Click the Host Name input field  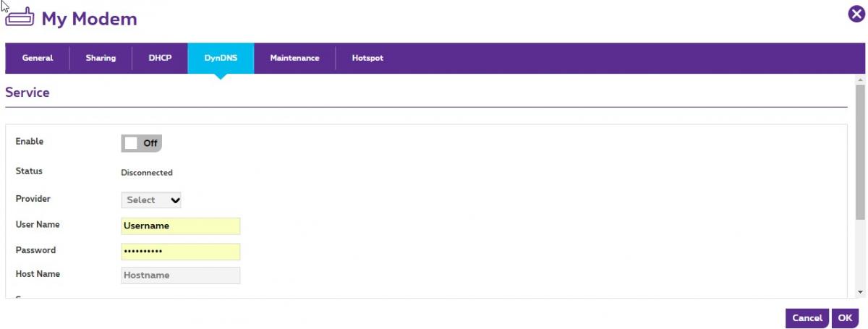click(180, 275)
